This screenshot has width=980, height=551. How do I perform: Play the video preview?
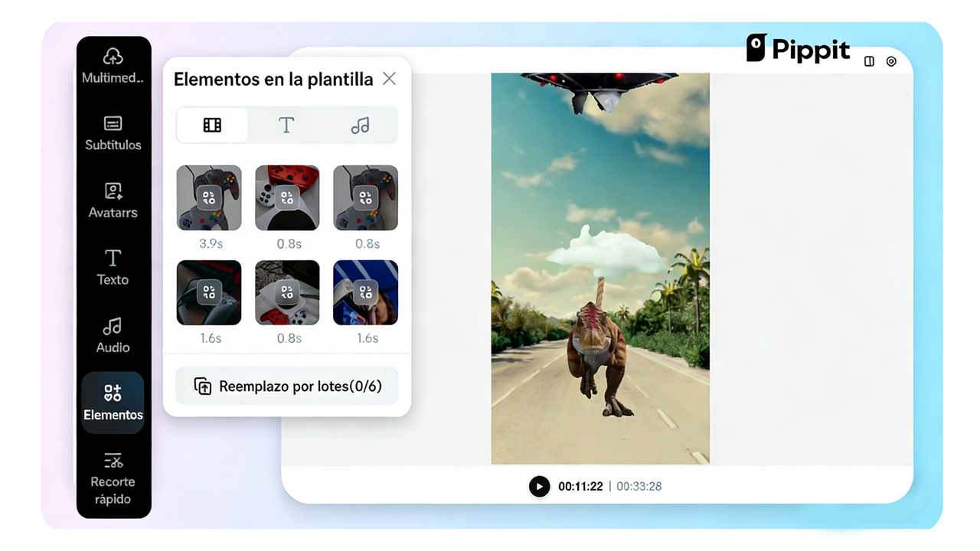pyautogui.click(x=540, y=486)
